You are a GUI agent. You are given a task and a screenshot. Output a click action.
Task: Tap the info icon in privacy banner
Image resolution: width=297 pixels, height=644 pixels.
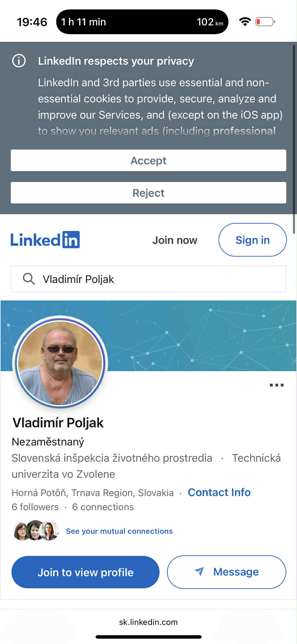[19, 61]
